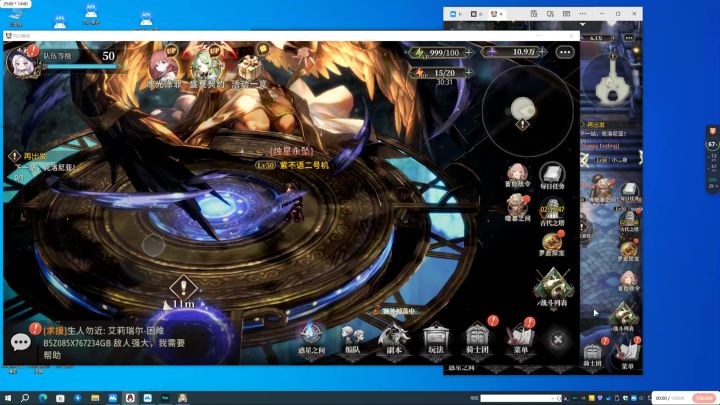Close the bottom menu with the round X button
720x405 pixels.
click(x=558, y=339)
